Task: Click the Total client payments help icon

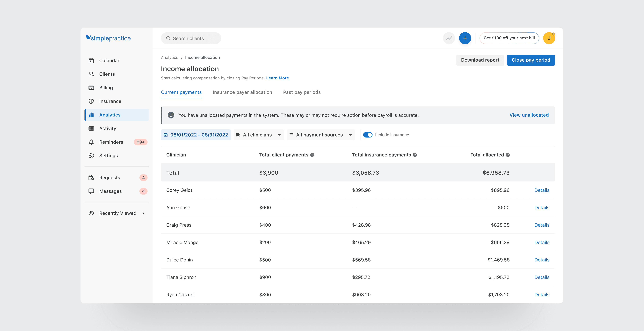Action: (x=312, y=155)
